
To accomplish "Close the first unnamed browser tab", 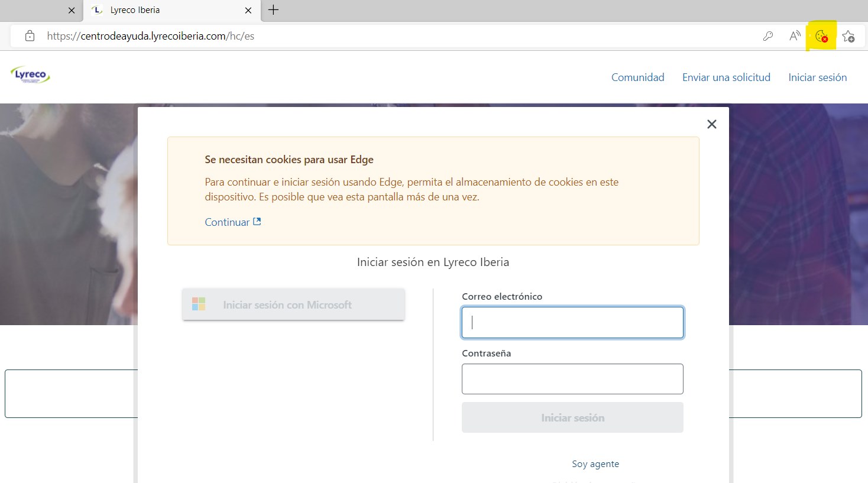I will click(72, 10).
